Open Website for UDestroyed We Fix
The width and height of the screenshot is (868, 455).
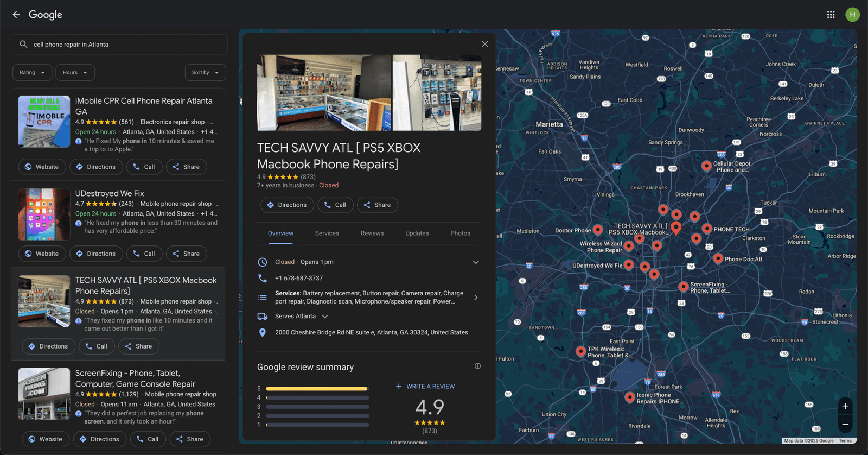(42, 254)
